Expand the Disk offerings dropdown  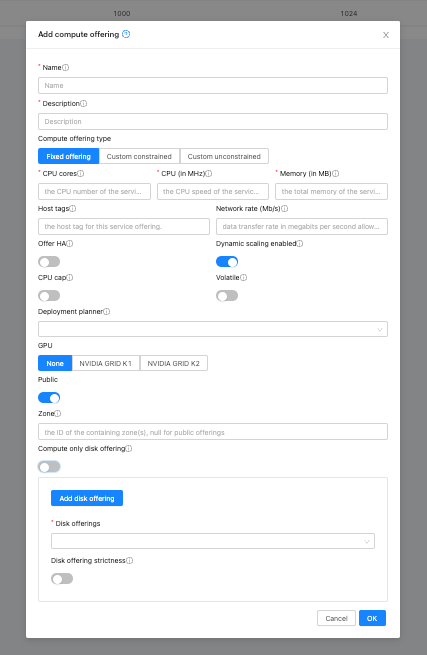coord(213,541)
